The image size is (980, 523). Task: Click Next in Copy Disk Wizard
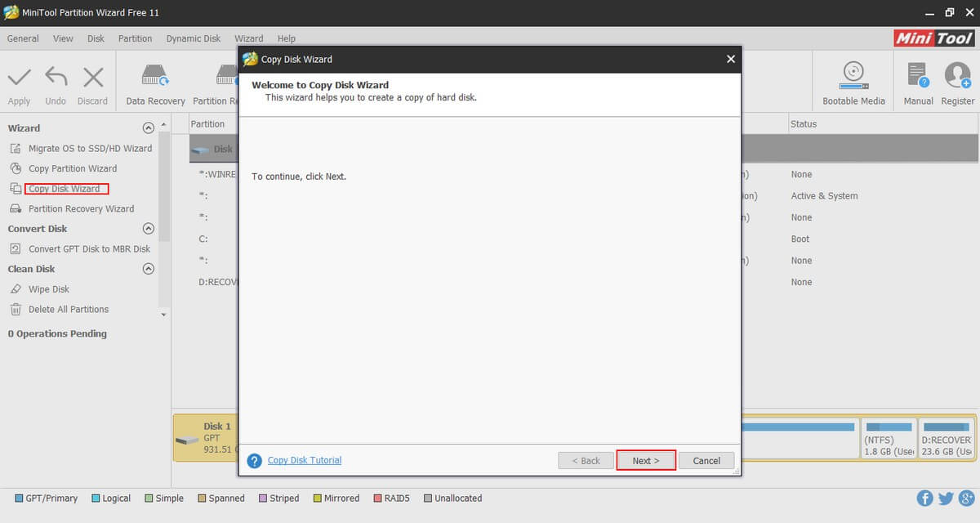click(x=645, y=461)
